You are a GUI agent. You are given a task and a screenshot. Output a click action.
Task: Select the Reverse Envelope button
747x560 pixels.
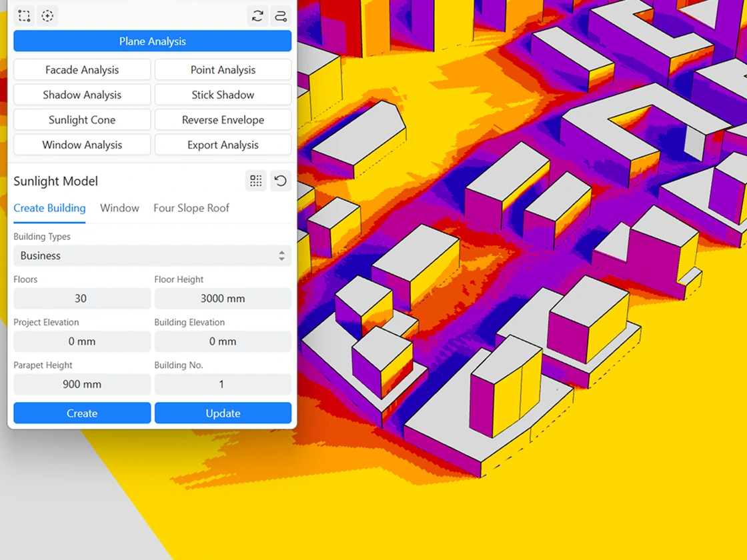pos(223,120)
